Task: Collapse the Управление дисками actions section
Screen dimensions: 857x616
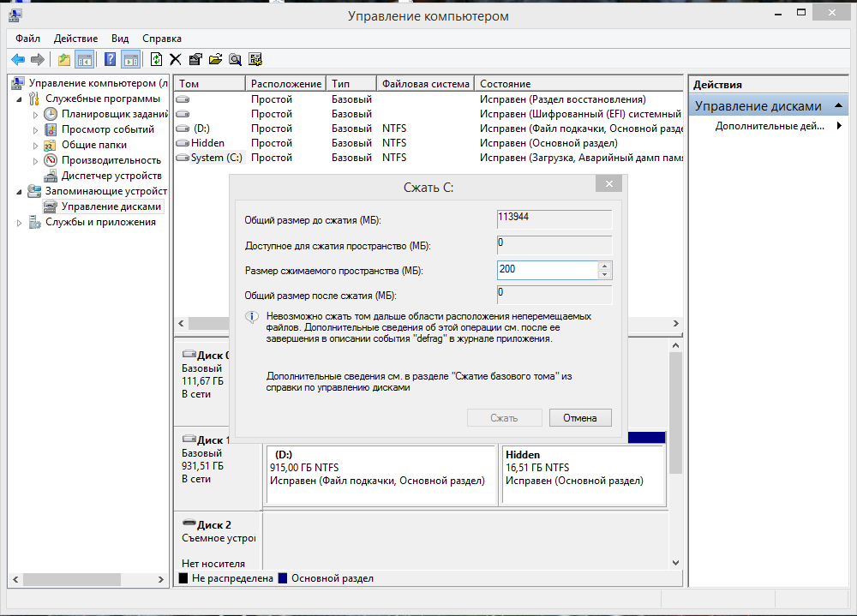Action: (x=841, y=106)
